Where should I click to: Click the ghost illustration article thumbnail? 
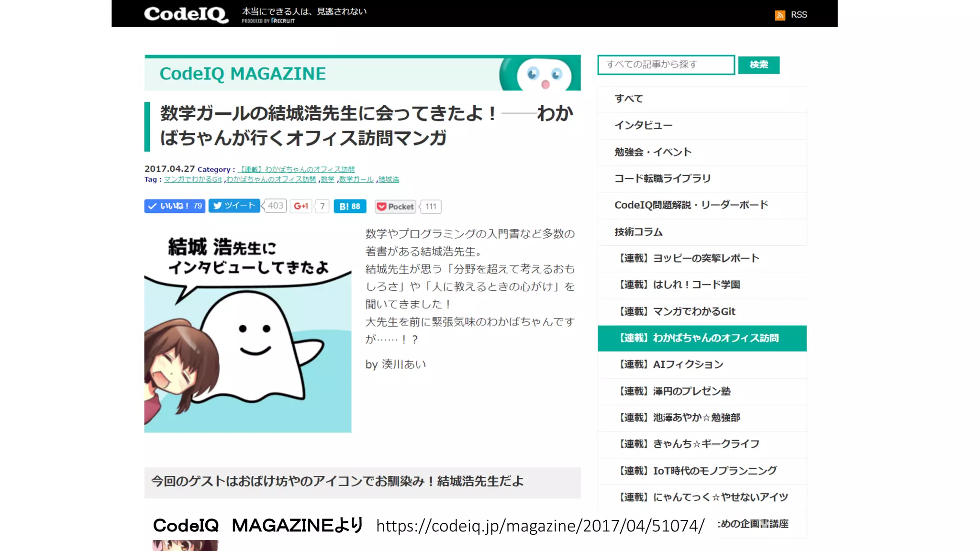(x=248, y=330)
